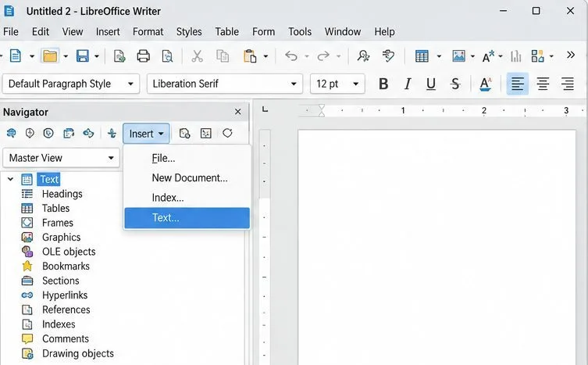The height and width of the screenshot is (365, 588).
Task: Open the Tools menu
Action: tap(300, 31)
